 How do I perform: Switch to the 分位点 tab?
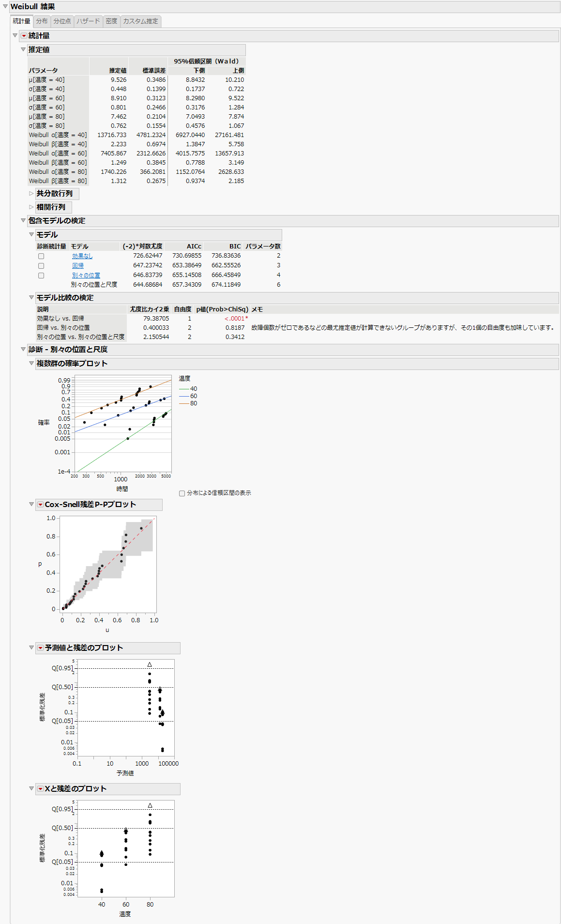click(62, 21)
